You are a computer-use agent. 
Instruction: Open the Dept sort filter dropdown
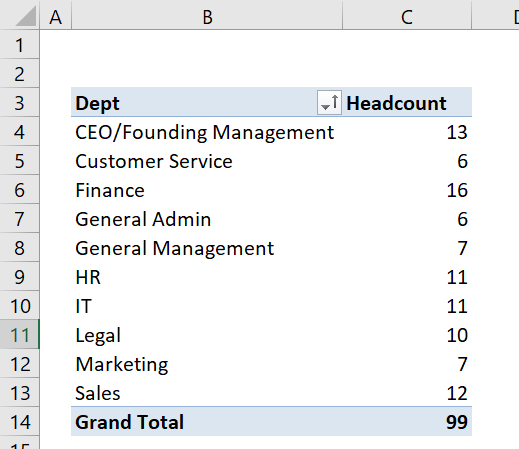point(329,102)
